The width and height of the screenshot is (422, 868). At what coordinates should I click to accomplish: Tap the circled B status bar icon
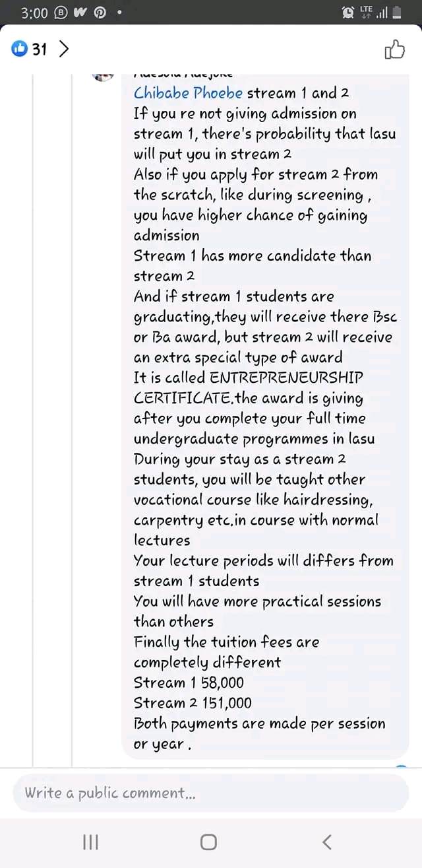pyautogui.click(x=59, y=11)
